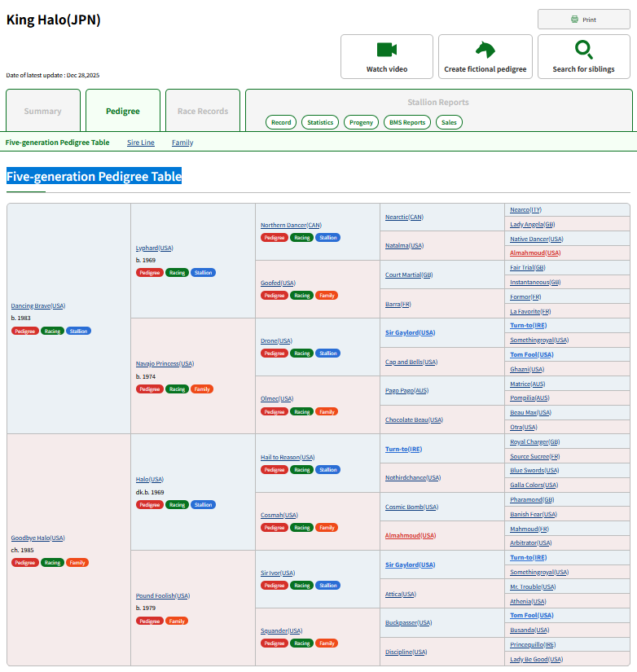Click the Watch video camera icon

tap(387, 50)
